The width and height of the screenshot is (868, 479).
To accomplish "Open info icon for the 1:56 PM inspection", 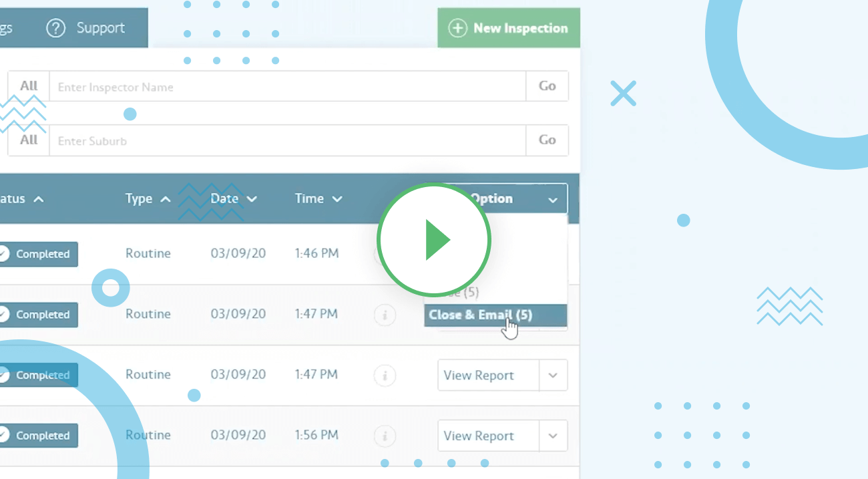I will pyautogui.click(x=385, y=436).
